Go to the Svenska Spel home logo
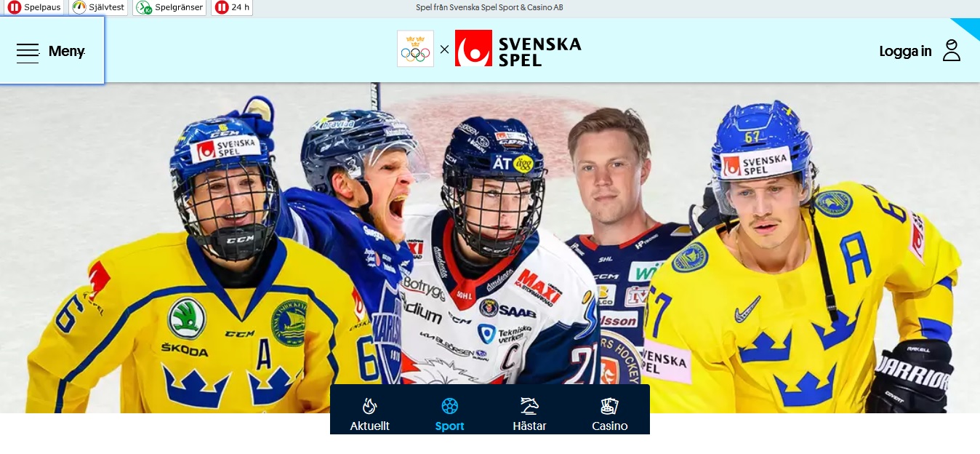980x454 pixels. [518, 49]
